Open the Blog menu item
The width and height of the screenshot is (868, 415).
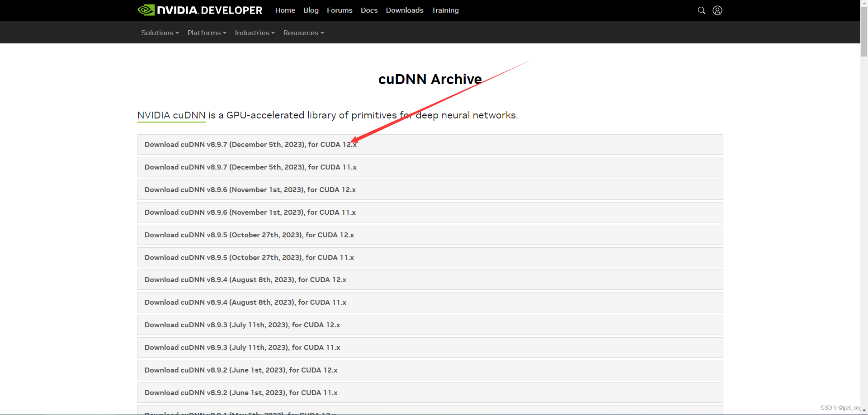pyautogui.click(x=311, y=10)
